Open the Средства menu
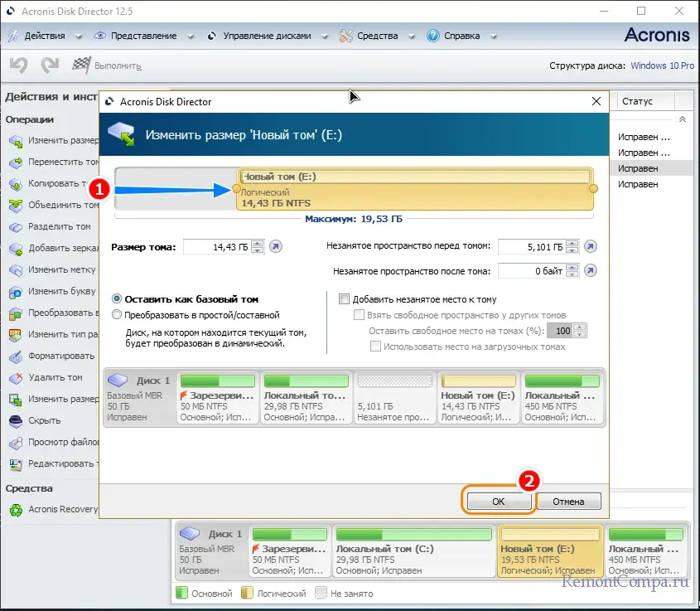This screenshot has width=700, height=611. coord(377,36)
